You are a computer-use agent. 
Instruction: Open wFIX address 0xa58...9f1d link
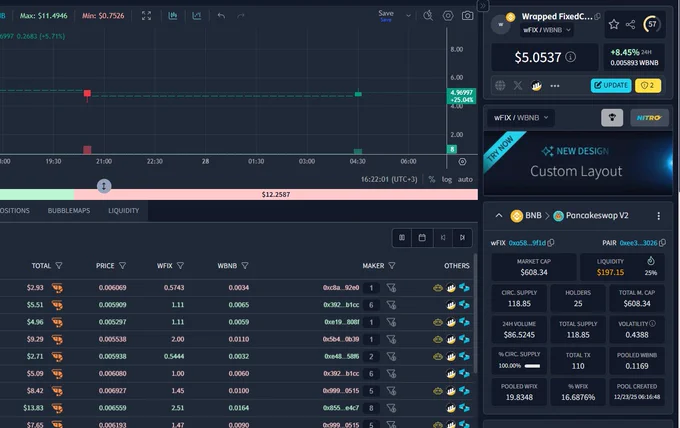[x=527, y=243]
